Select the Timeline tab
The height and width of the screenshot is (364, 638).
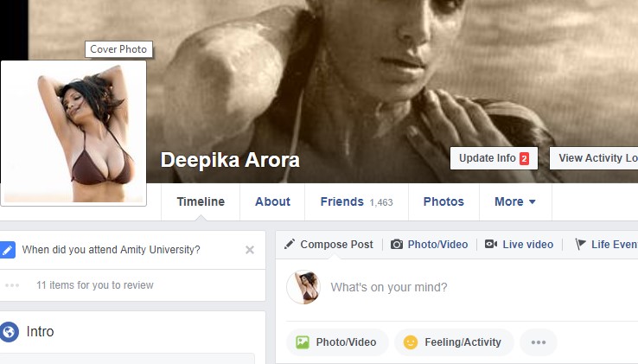(x=201, y=201)
